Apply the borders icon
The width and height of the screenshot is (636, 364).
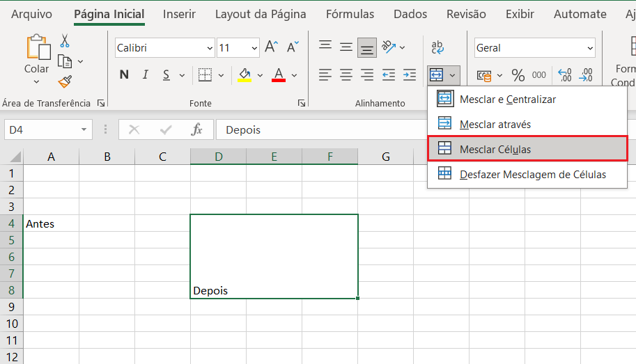(205, 74)
